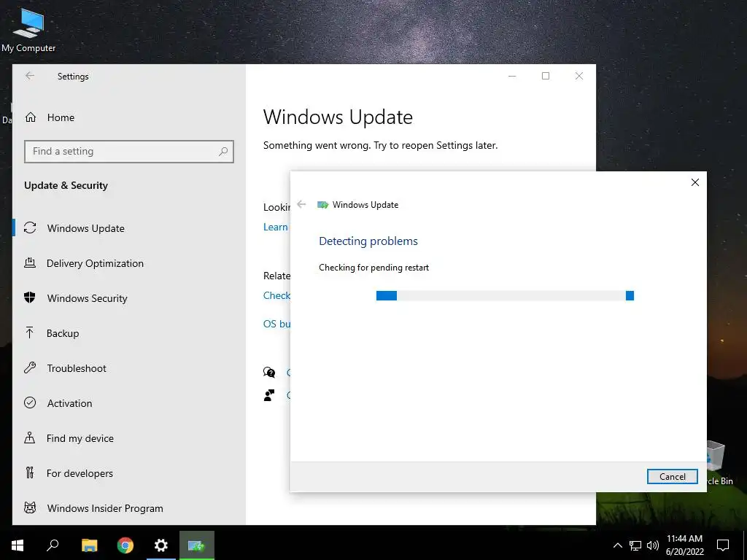The width and height of the screenshot is (747, 560).
Task: Open the Windows Start menu
Action: point(18,545)
